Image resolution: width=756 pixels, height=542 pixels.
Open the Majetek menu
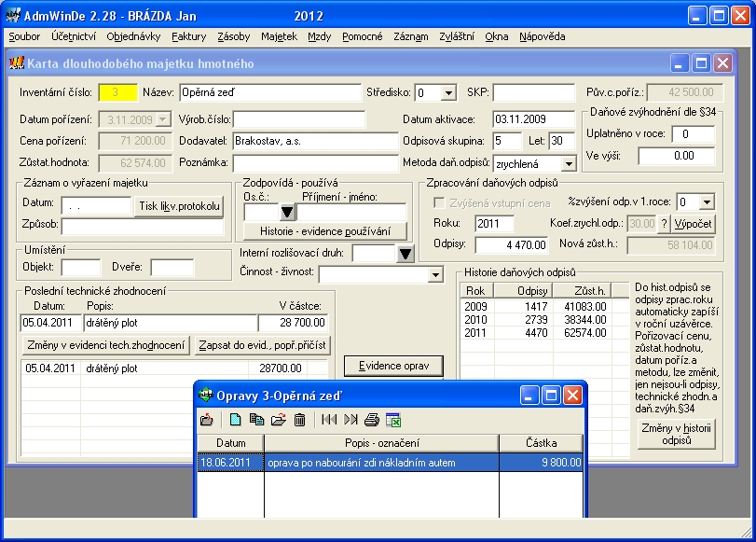279,36
